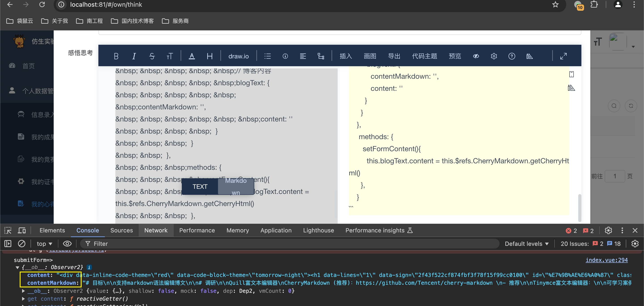Switch to Markdown mode in floating toggle

pyautogui.click(x=236, y=187)
